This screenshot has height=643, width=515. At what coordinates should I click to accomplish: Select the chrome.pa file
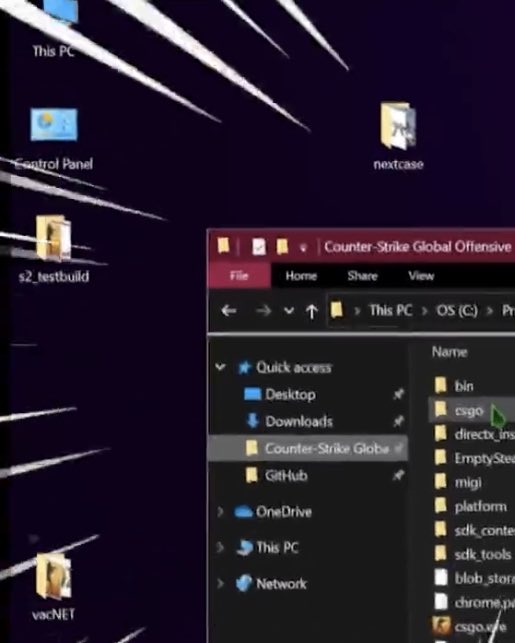[x=474, y=602]
